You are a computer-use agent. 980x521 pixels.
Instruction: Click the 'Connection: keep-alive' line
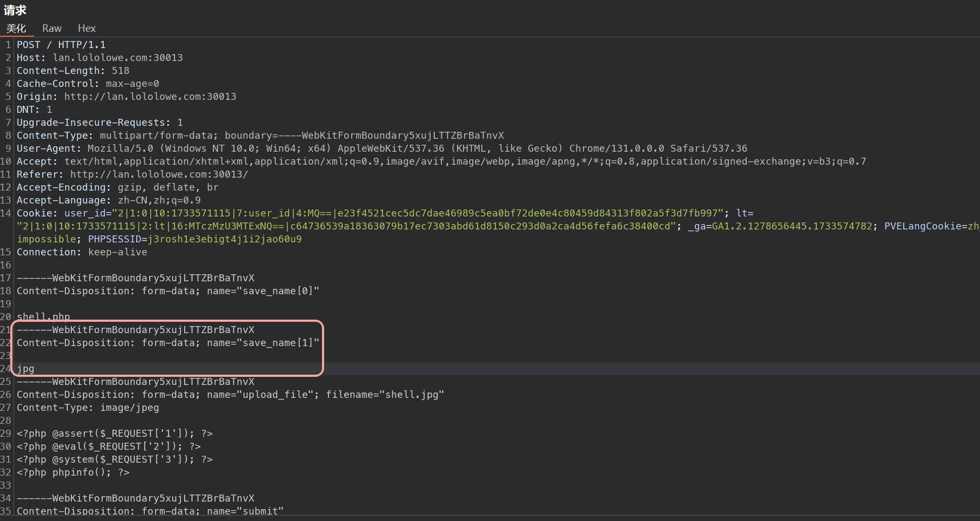pyautogui.click(x=82, y=252)
